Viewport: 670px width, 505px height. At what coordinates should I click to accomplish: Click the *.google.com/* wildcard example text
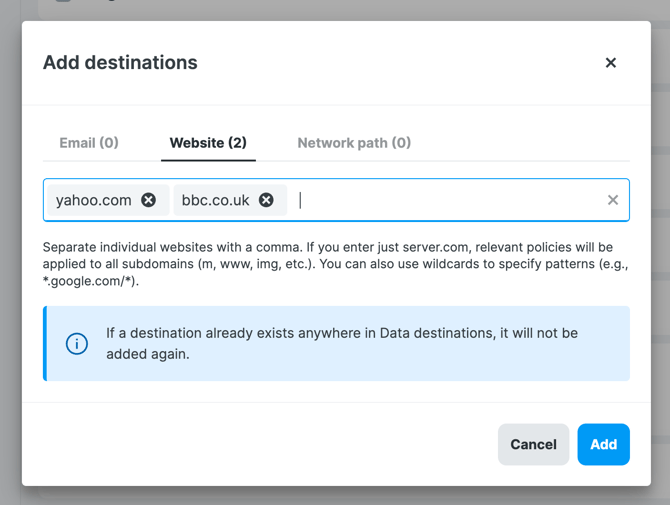pos(88,282)
